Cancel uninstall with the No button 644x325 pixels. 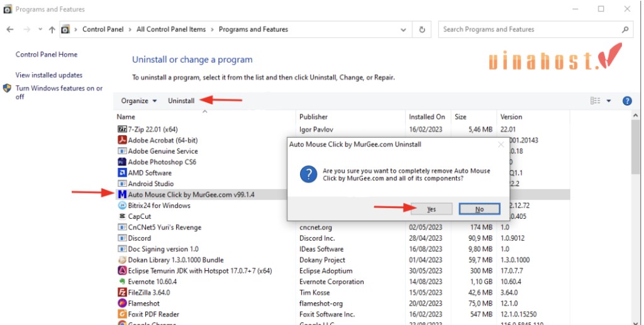pos(479,209)
